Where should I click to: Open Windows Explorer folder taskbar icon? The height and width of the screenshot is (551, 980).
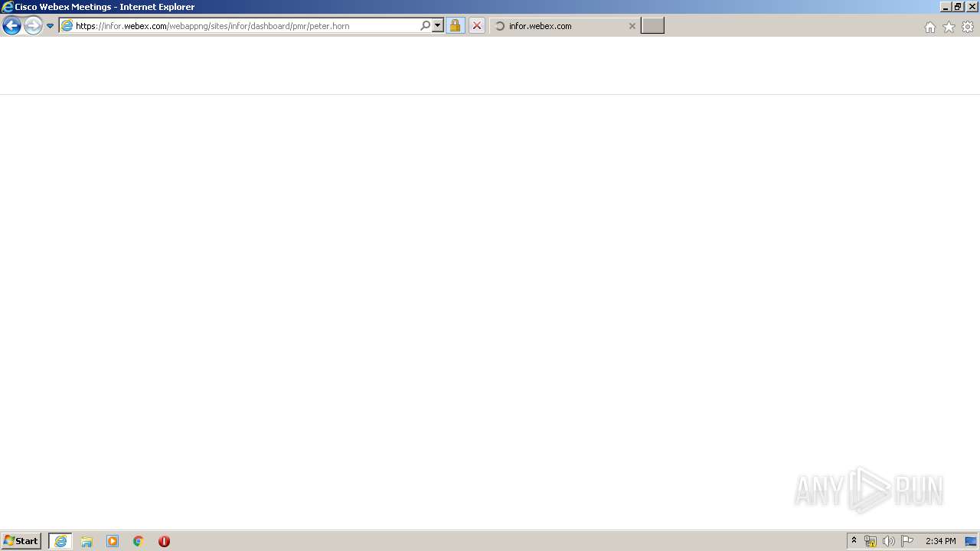pyautogui.click(x=87, y=541)
